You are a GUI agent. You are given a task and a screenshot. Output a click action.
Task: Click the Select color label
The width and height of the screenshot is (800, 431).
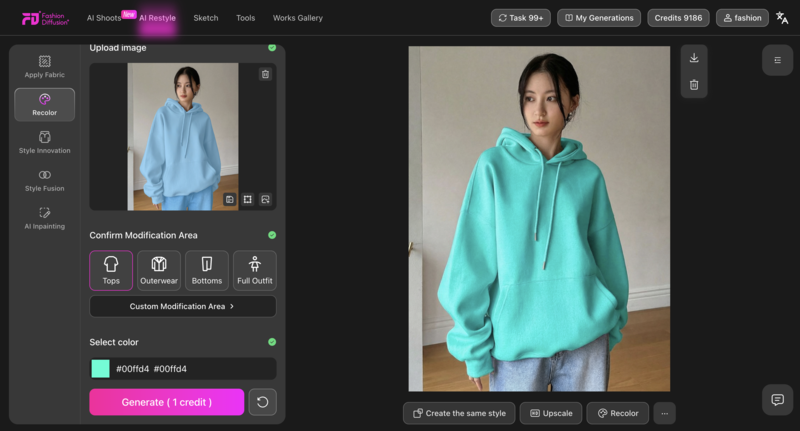click(x=114, y=342)
